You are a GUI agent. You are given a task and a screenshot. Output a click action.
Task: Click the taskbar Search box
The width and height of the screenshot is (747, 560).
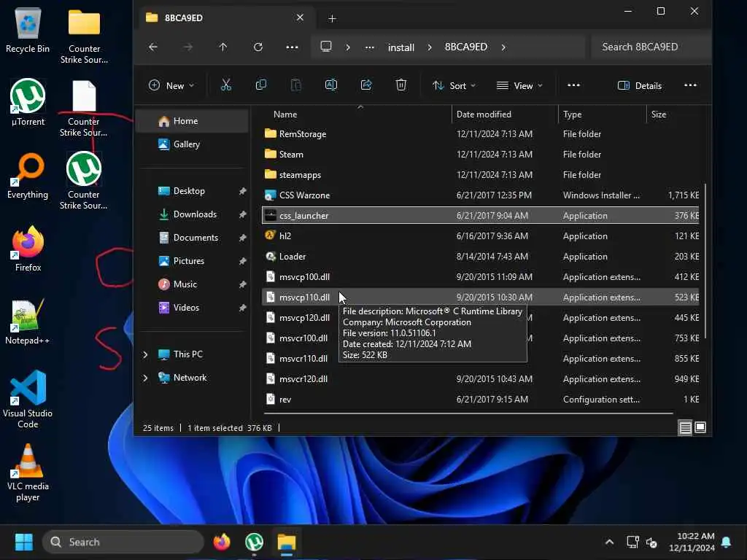(x=124, y=542)
